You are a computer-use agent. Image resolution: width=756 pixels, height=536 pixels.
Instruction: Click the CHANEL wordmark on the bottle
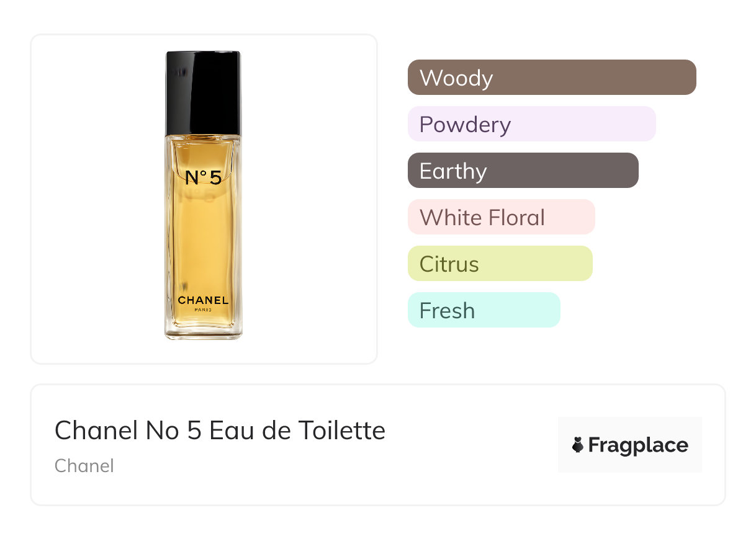coord(203,300)
